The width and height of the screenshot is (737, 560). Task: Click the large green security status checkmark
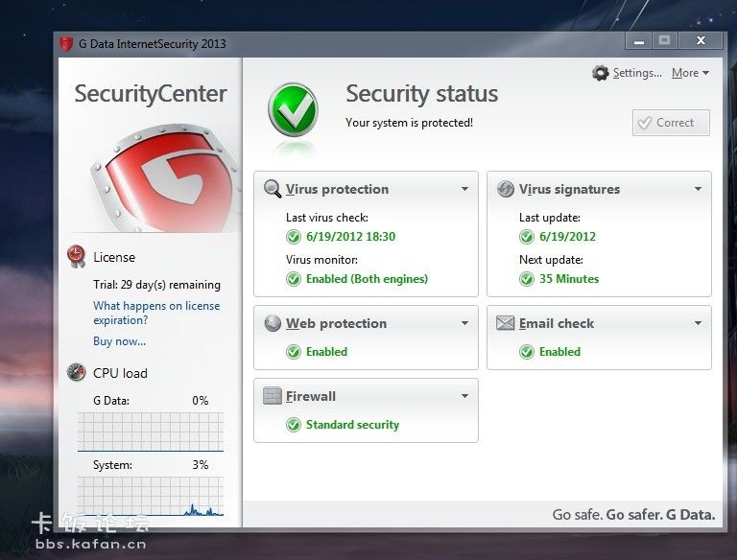[293, 110]
